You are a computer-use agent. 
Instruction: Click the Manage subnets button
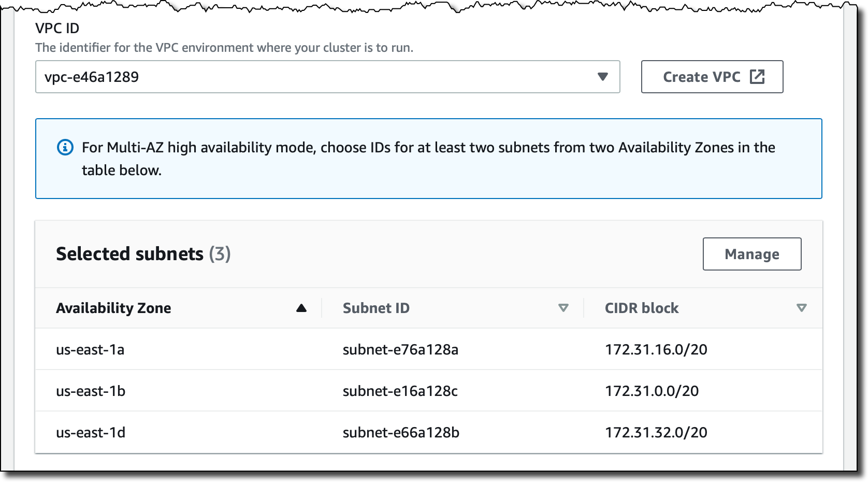752,254
